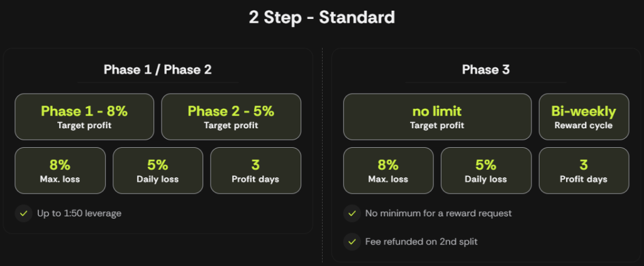644x266 pixels.
Task: Click the 5% Daily loss card in Phase 1/2
Action: click(x=158, y=170)
